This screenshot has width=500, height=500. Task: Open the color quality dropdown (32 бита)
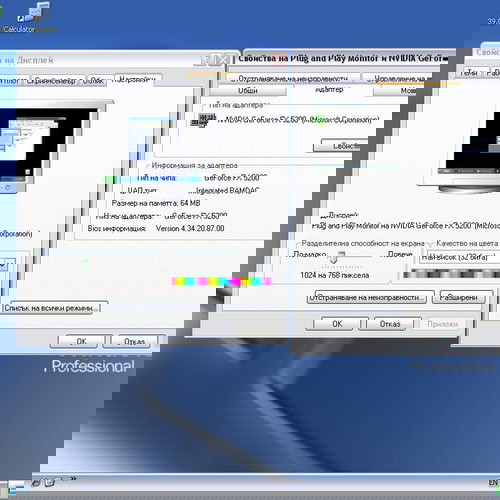(460, 257)
